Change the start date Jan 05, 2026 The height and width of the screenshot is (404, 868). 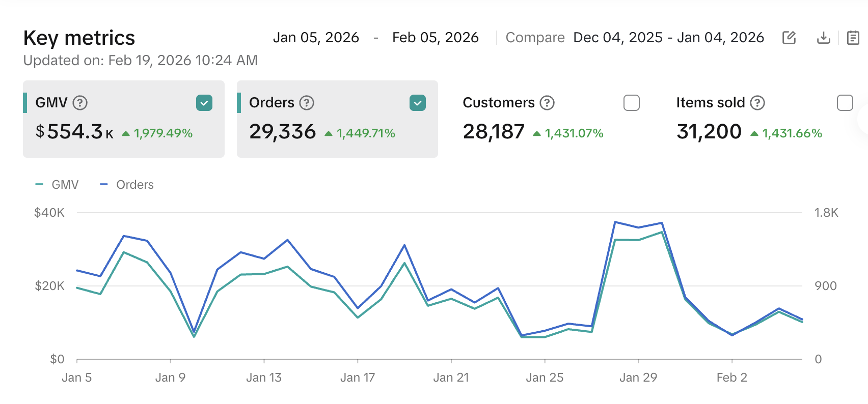coord(316,38)
